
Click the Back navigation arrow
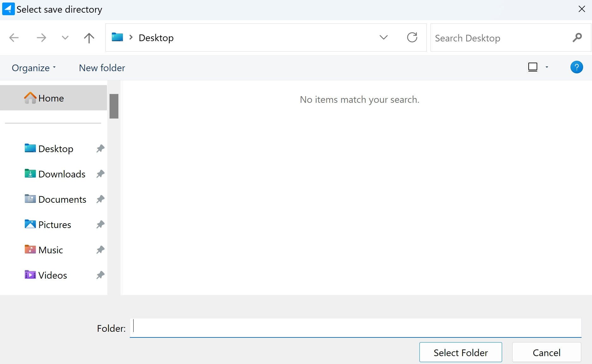pos(14,38)
